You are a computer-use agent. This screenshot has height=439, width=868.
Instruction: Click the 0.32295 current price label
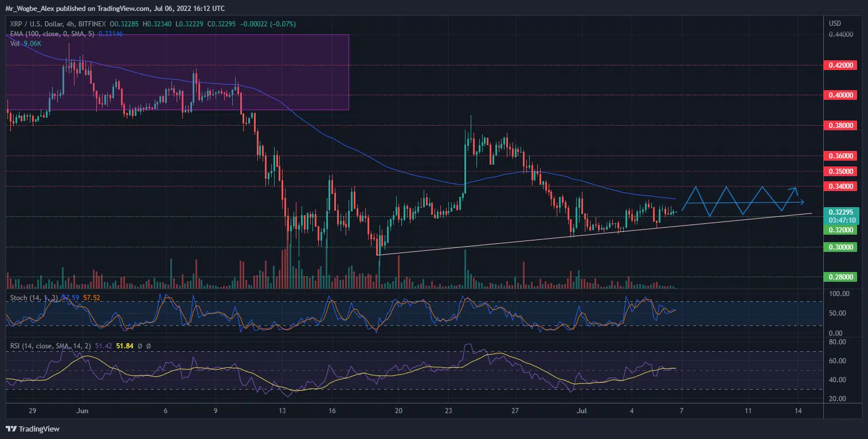click(x=839, y=212)
